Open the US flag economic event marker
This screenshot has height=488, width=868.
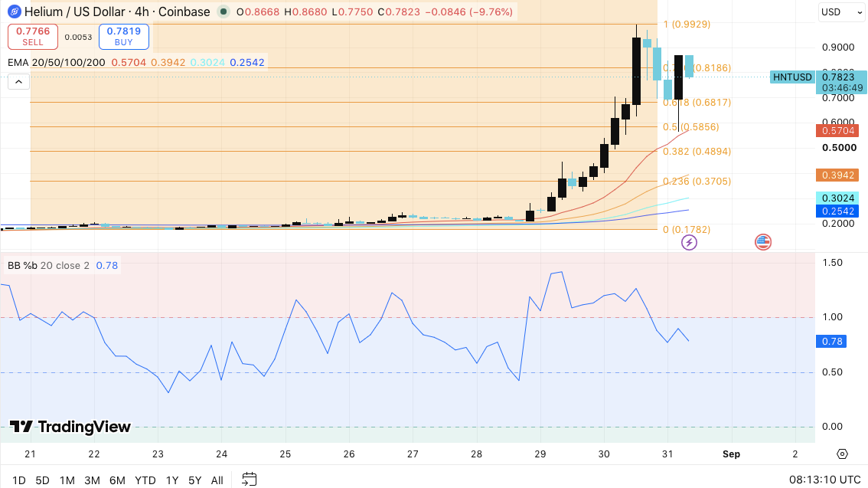pyautogui.click(x=763, y=242)
